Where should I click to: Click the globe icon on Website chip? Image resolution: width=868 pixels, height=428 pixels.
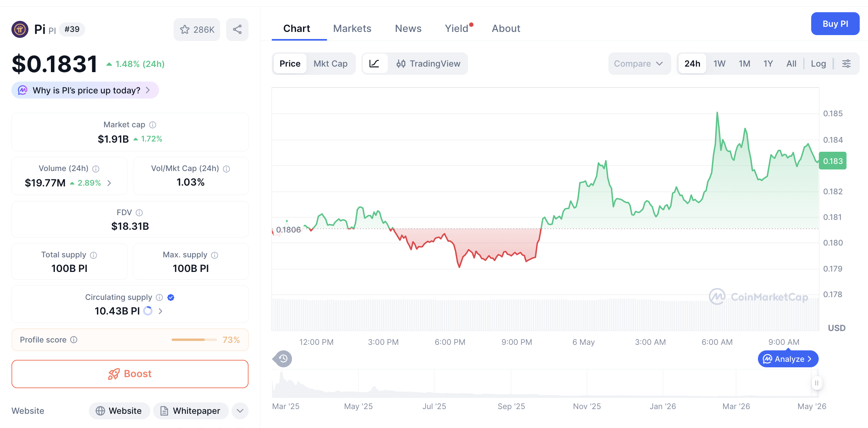(x=100, y=411)
